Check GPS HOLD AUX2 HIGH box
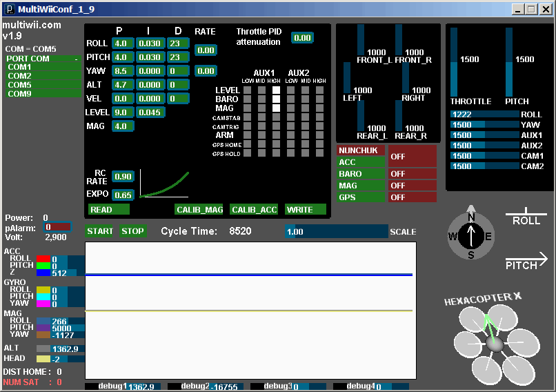 [320, 153]
